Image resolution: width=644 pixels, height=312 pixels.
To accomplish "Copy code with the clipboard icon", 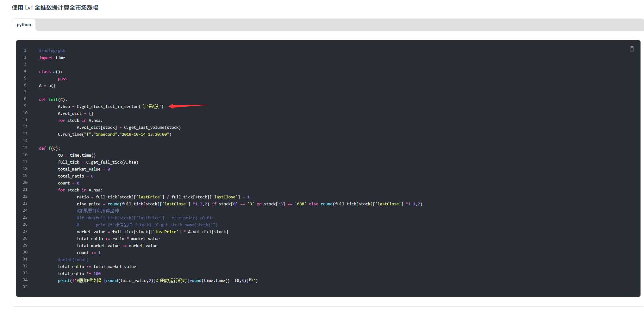I will click(x=632, y=49).
